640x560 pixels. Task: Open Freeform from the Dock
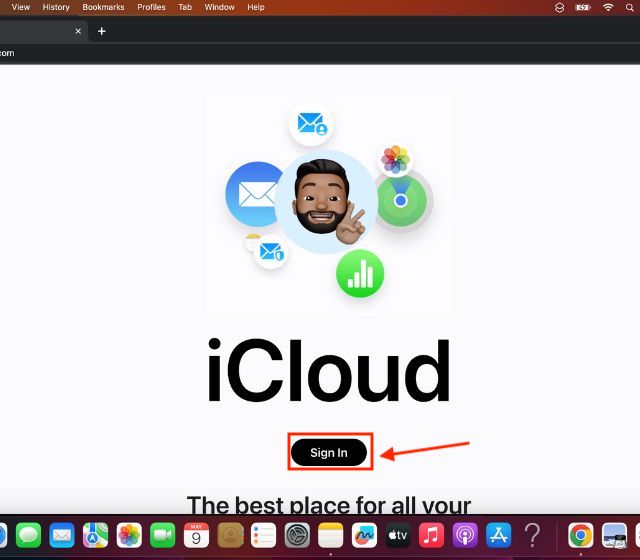[x=364, y=535]
